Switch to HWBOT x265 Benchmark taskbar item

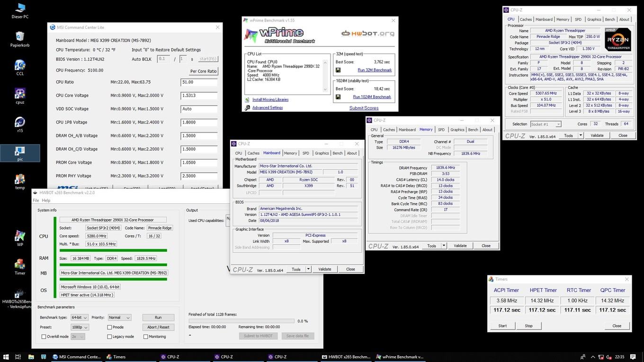pos(347,357)
